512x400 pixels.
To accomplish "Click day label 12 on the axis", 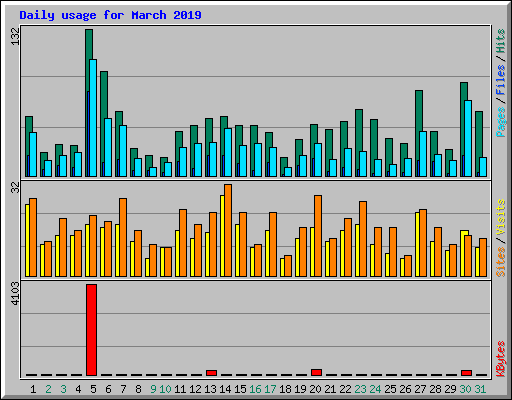I will click(x=195, y=389).
